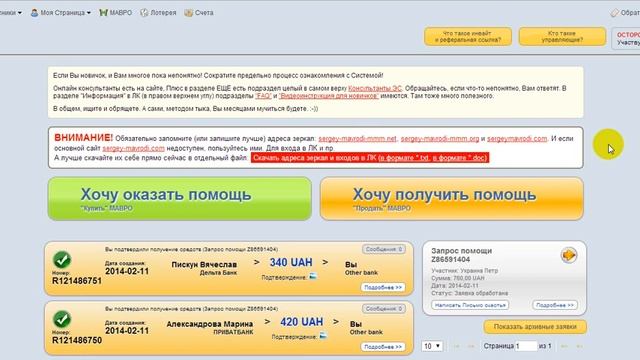Go to first page pagination arrow
The height and width of the screenshot is (360, 640).
coord(457,346)
